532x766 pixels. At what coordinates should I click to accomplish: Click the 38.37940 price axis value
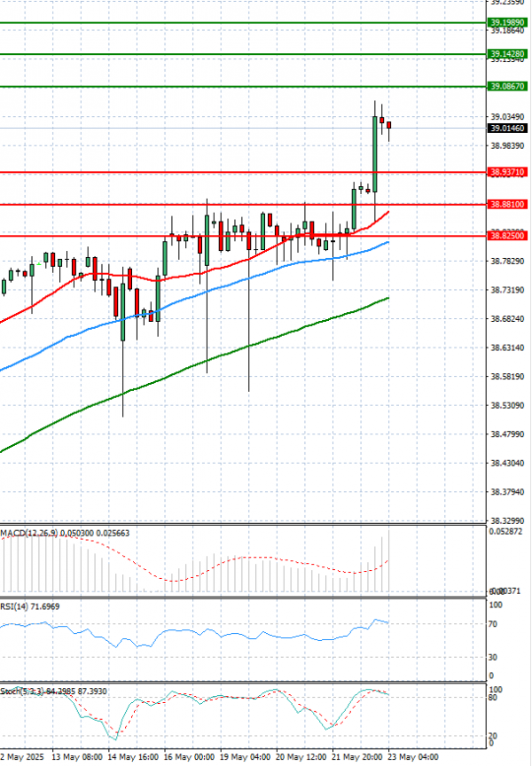pyautogui.click(x=507, y=492)
